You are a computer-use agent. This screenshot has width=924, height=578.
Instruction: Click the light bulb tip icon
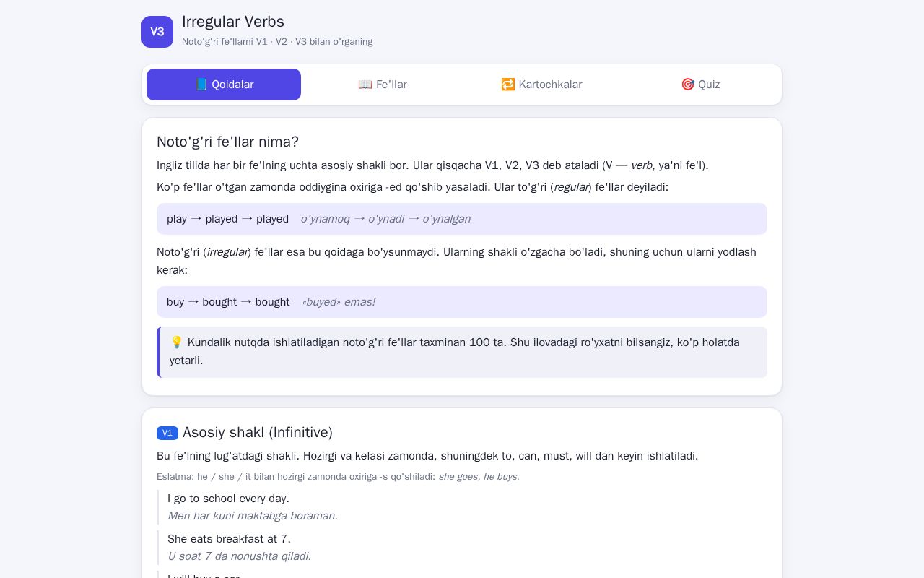click(177, 342)
